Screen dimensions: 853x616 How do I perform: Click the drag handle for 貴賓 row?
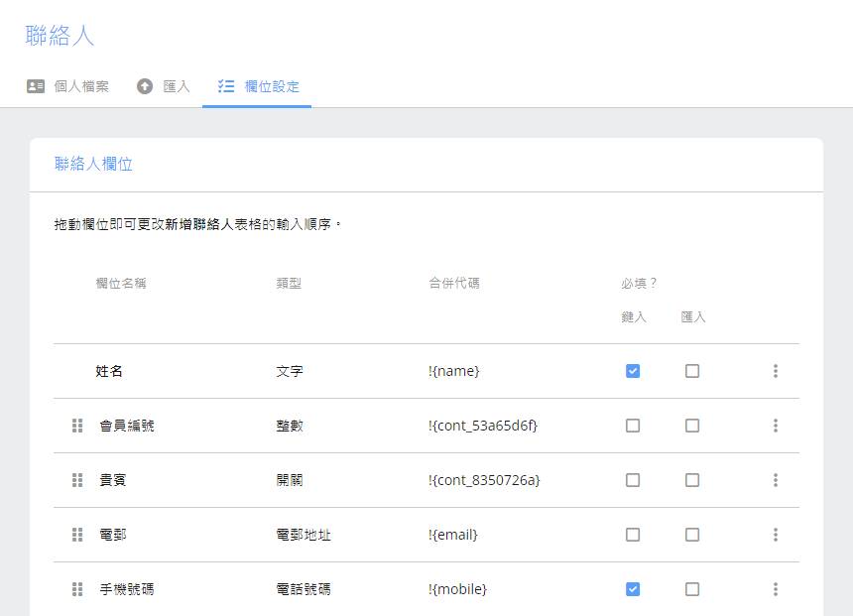tap(77, 480)
